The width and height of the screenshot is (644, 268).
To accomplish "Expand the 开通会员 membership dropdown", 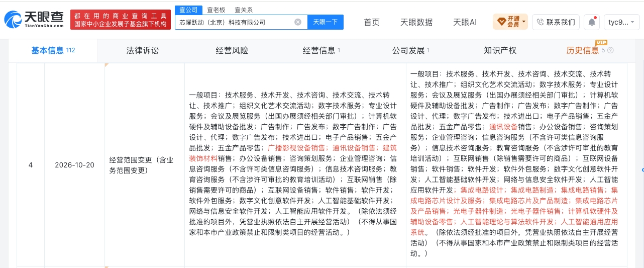I will click(x=510, y=22).
